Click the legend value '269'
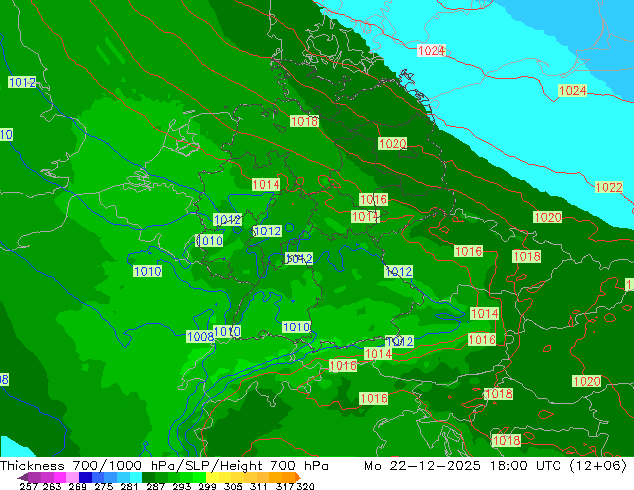This screenshot has width=634, height=490. tap(78, 486)
